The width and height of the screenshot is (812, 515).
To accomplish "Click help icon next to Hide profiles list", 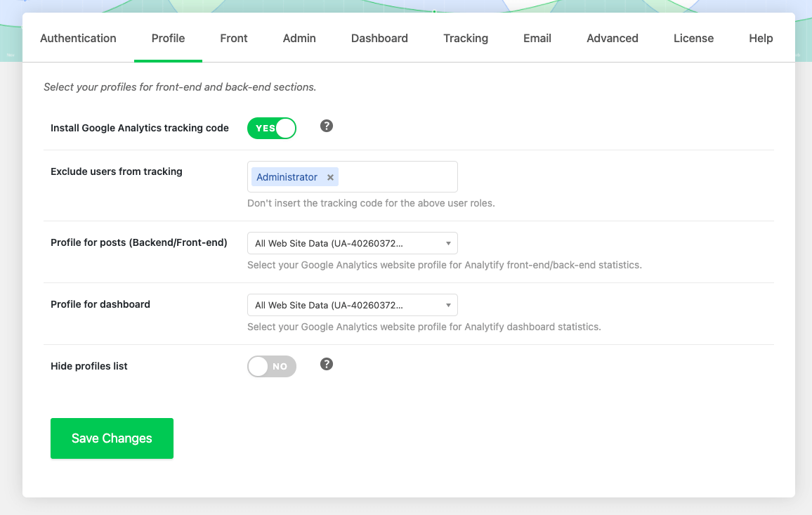I will [327, 365].
